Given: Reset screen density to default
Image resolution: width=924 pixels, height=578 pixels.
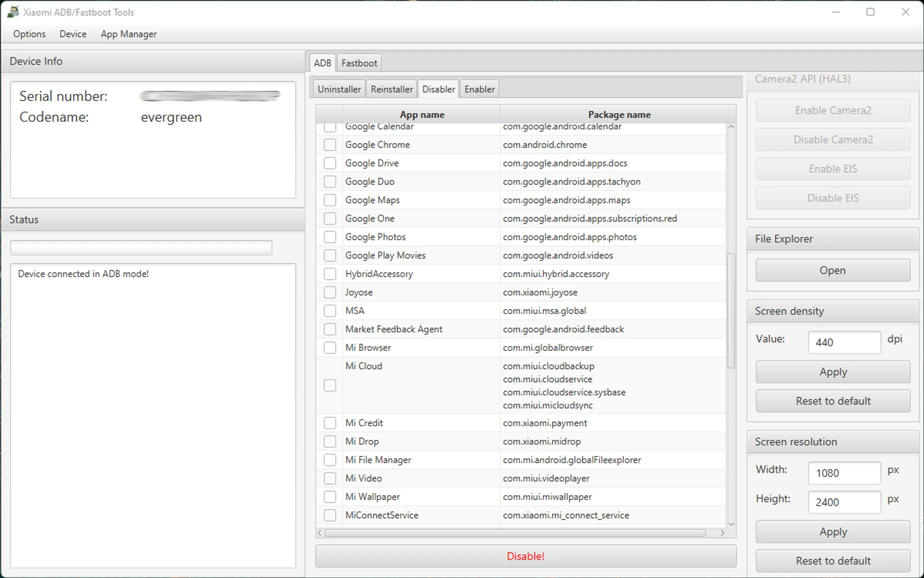Looking at the screenshot, I should coord(833,401).
